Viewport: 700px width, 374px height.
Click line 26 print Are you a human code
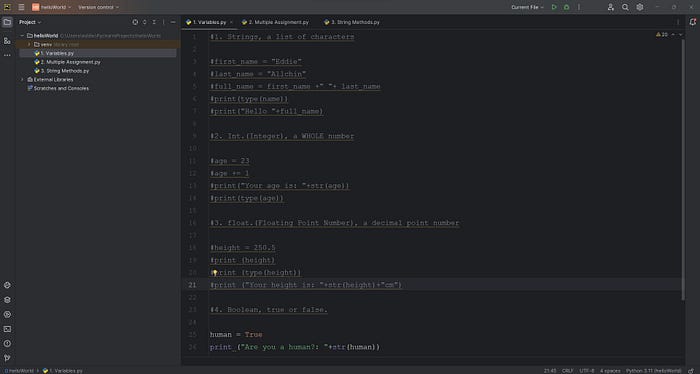[x=295, y=347]
